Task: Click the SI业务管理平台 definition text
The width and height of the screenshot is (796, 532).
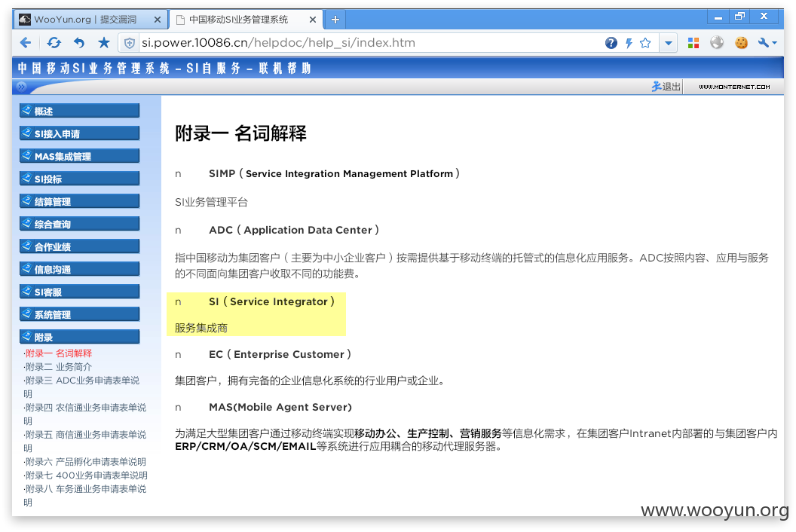Action: [x=211, y=202]
